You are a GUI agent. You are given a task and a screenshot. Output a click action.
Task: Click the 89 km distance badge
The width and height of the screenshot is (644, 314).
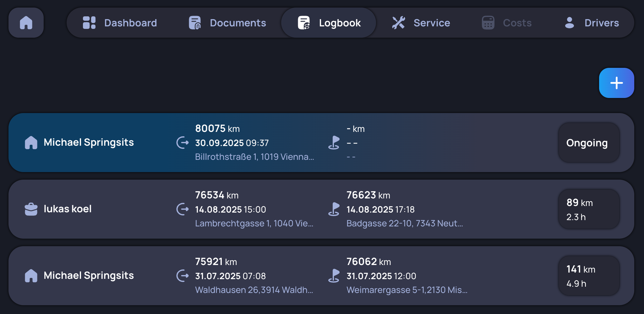(x=589, y=209)
